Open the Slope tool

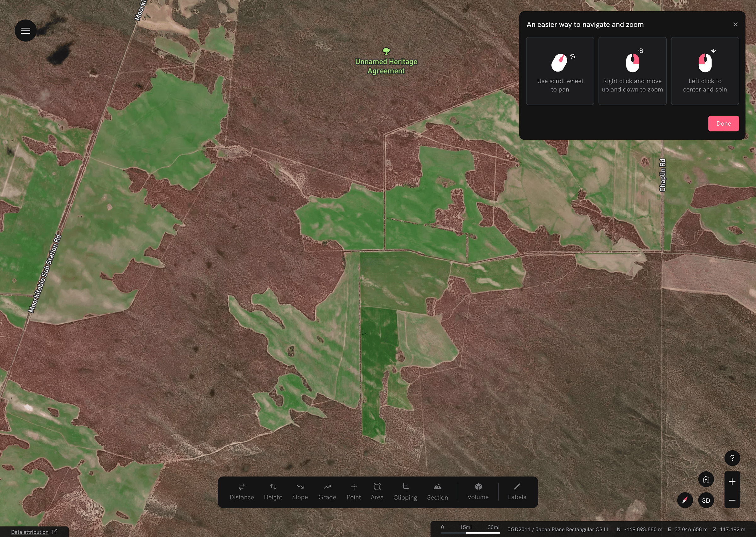(x=300, y=492)
